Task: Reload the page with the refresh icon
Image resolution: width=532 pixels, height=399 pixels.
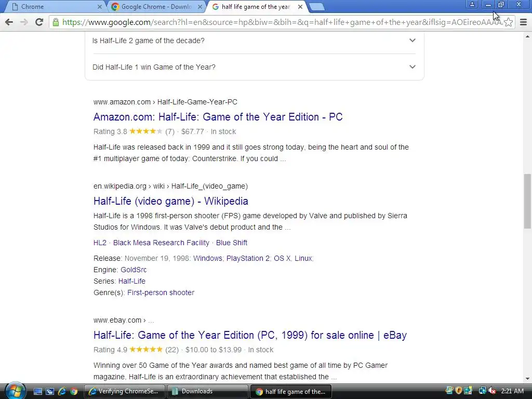Action: 39,22
